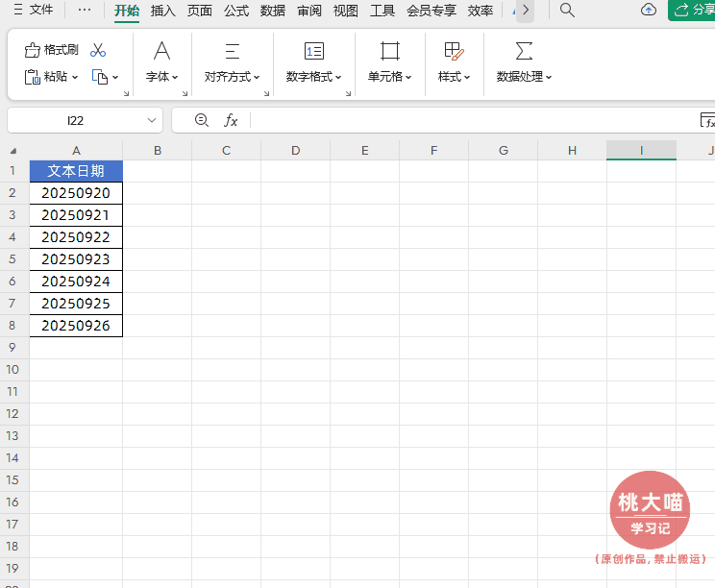Click the search magnifier icon
Screen dimensions: 715x588
pyautogui.click(x=567, y=10)
